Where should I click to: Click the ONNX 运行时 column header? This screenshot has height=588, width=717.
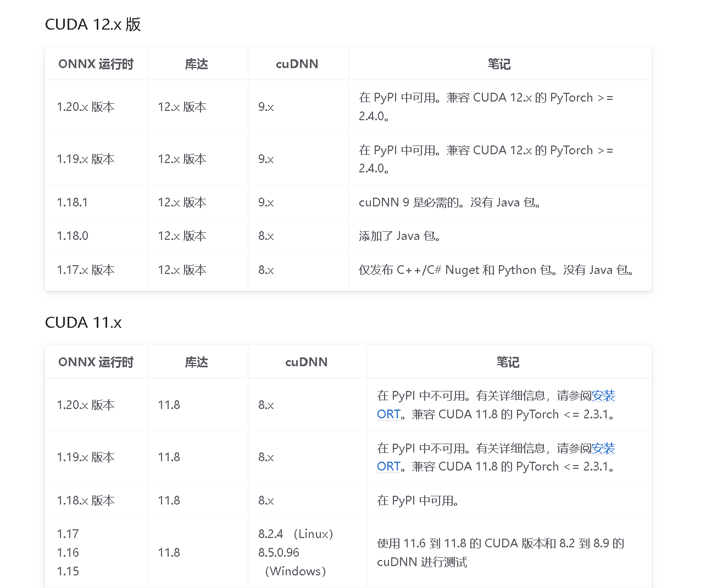(96, 64)
